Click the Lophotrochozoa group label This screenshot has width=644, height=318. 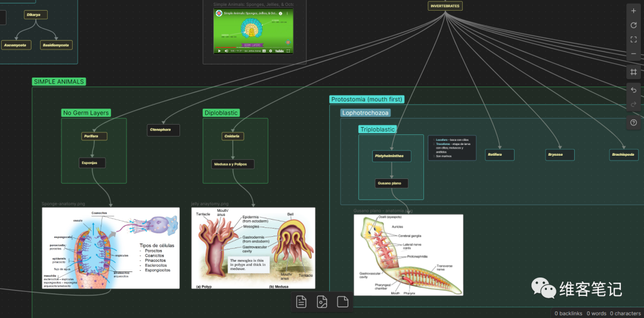pyautogui.click(x=366, y=113)
